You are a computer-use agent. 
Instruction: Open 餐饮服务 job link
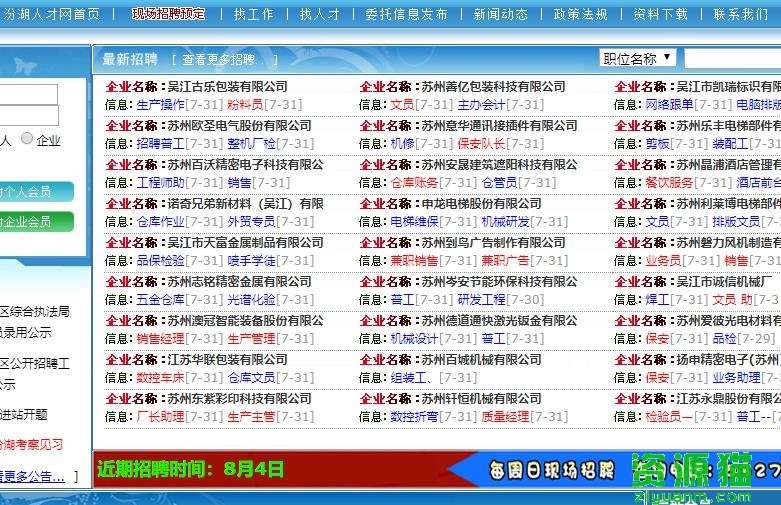(669, 183)
